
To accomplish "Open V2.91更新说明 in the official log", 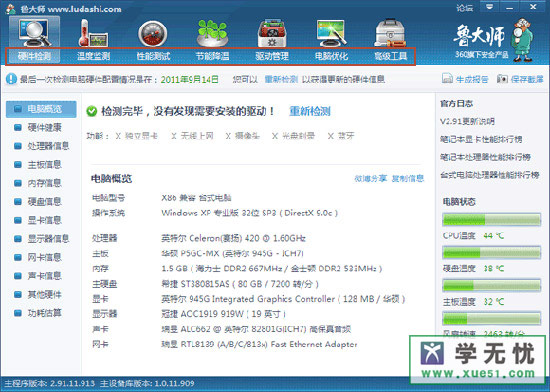I will [467, 121].
